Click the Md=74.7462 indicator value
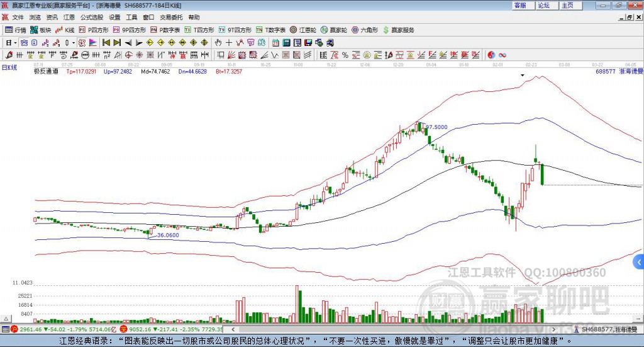 155,72
